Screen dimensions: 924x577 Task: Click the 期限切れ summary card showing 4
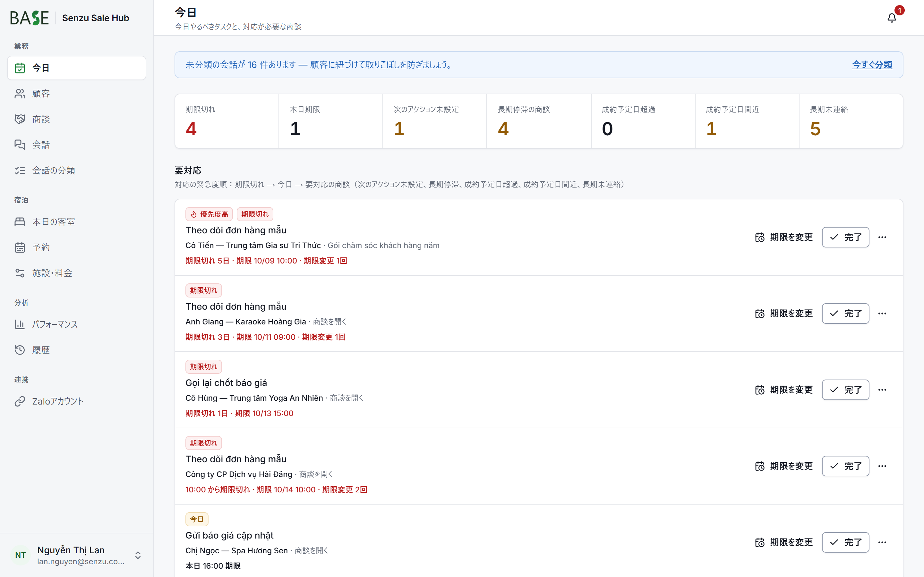pos(227,121)
